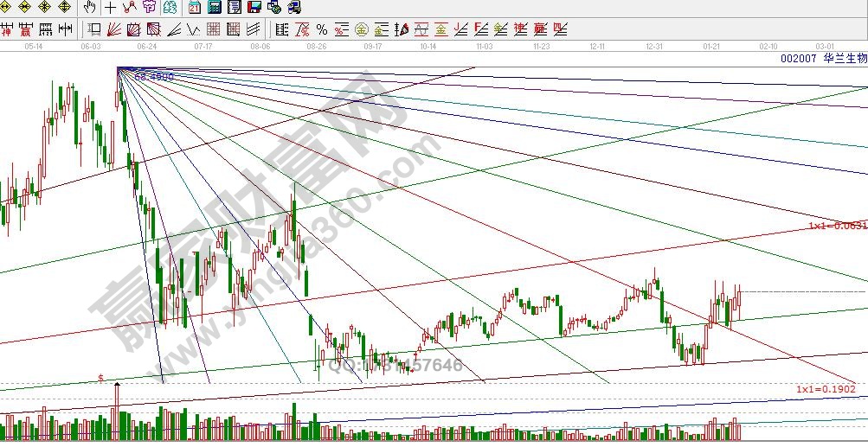868x447 pixels.
Task: Click the lower 1x1=0.1902 Gann line label
Action: [x=826, y=389]
